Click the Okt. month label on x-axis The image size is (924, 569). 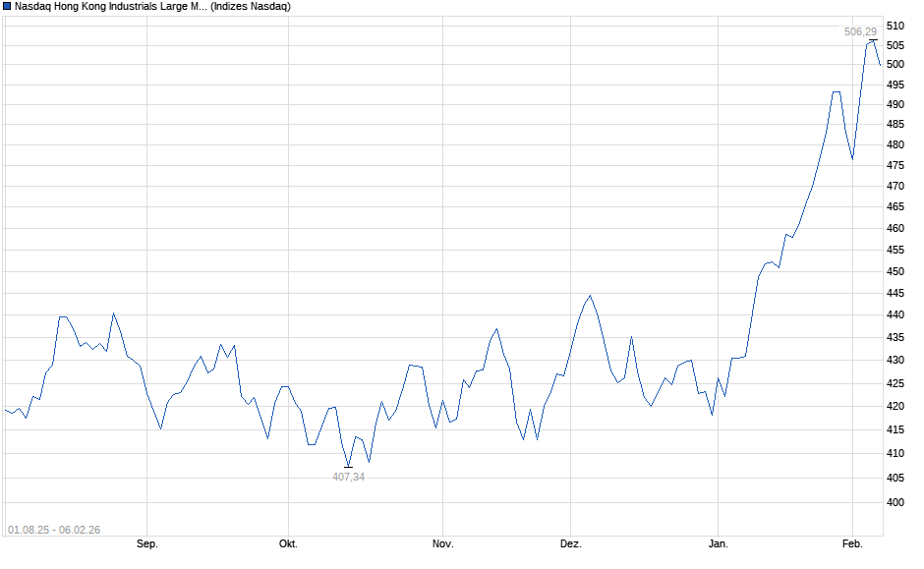click(x=288, y=543)
